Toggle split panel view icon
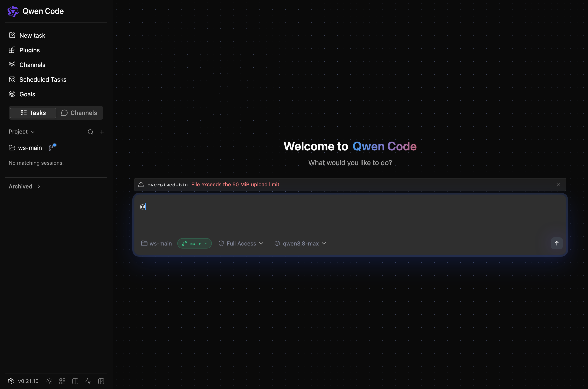Viewport: 588px width, 389px height. coord(75,381)
